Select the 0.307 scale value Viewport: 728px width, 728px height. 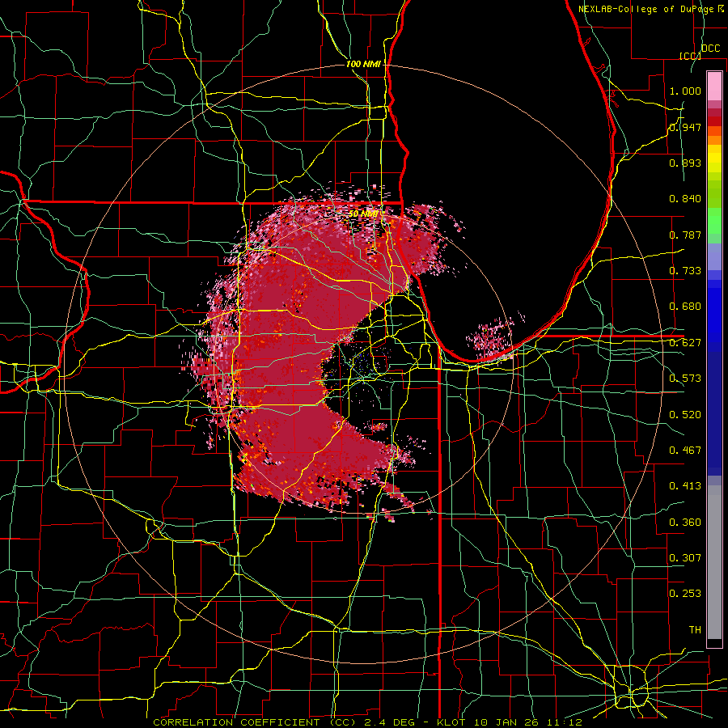pos(685,557)
